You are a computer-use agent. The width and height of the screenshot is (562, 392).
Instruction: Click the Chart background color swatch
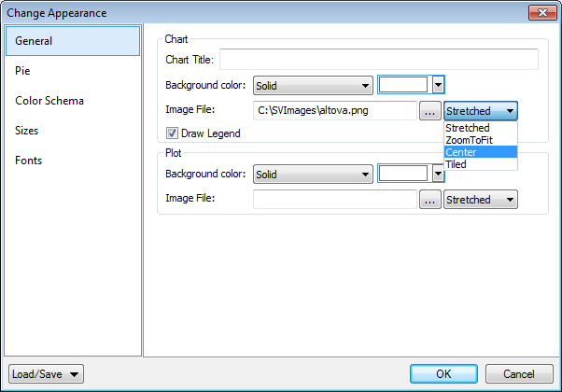coord(402,86)
